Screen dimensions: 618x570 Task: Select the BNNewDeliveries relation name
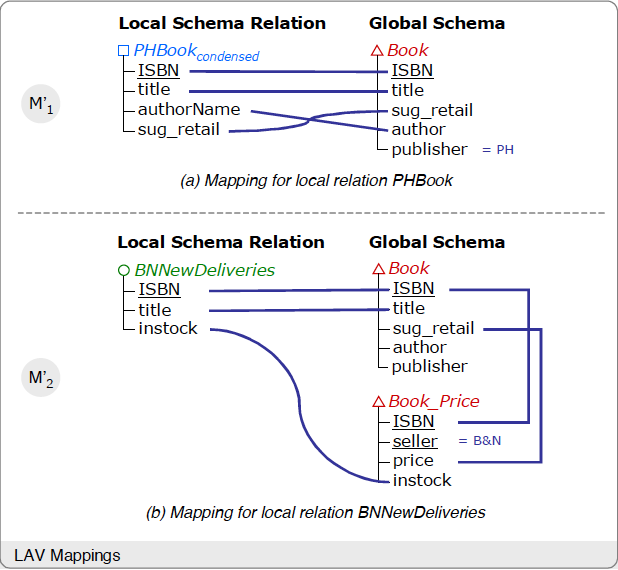click(205, 270)
